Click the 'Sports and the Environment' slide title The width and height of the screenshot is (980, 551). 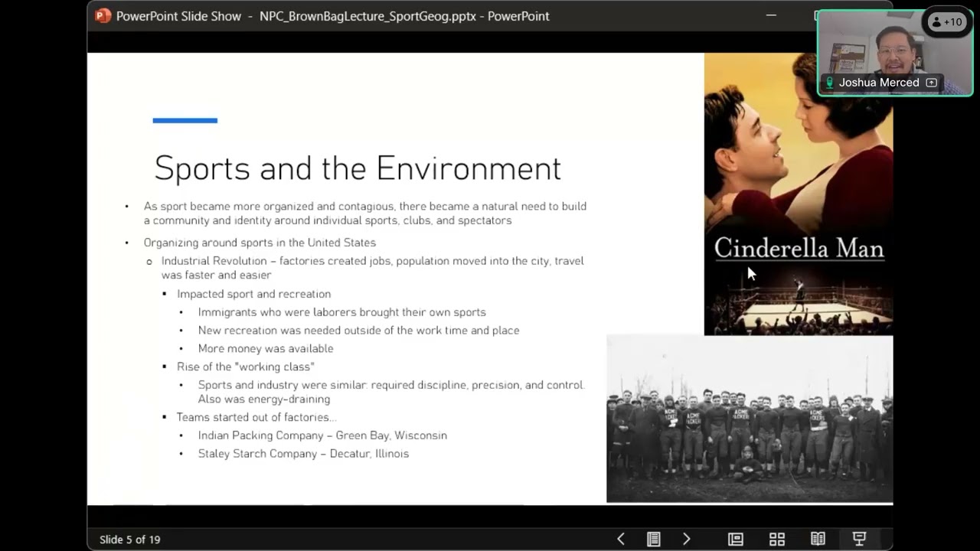[358, 168]
